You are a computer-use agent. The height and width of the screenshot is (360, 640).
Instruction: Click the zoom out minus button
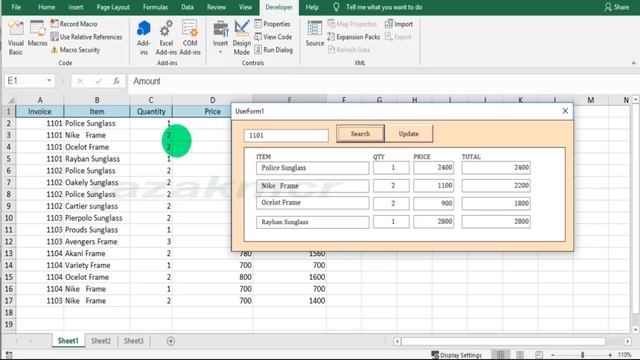click(553, 355)
